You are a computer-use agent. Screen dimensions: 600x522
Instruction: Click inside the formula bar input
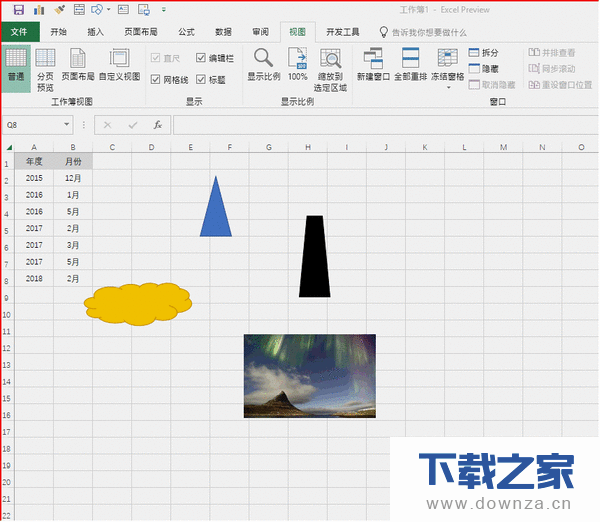click(386, 125)
